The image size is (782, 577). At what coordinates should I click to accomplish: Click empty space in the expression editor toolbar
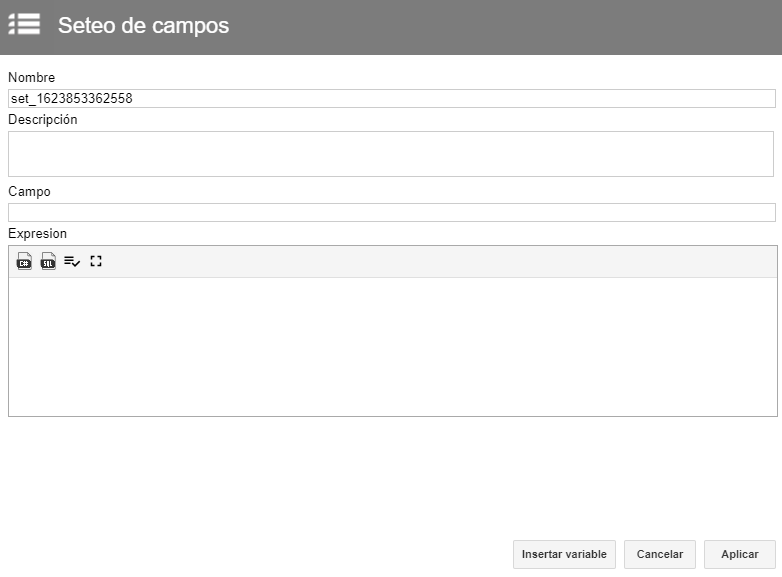pos(439,261)
